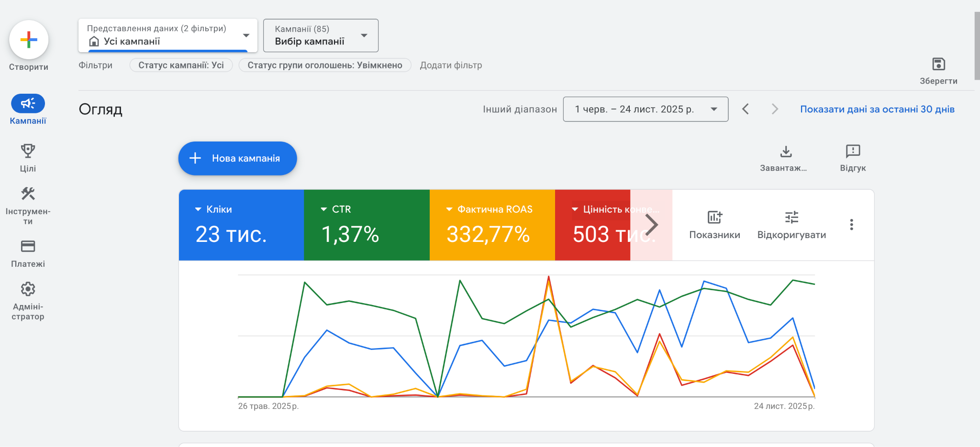Screen dimensions: 980x447
Task: Expand hidden metric cards with right chevron
Action: 651,224
